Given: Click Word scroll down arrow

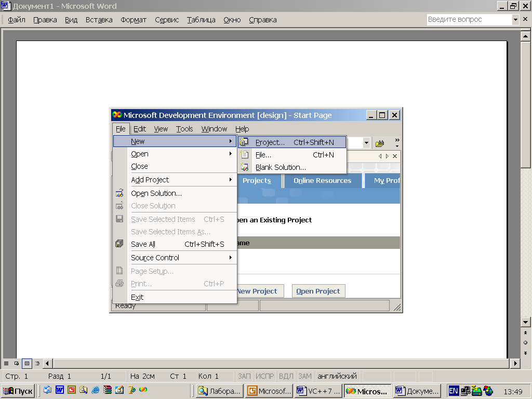Looking at the screenshot, I should 525,322.
